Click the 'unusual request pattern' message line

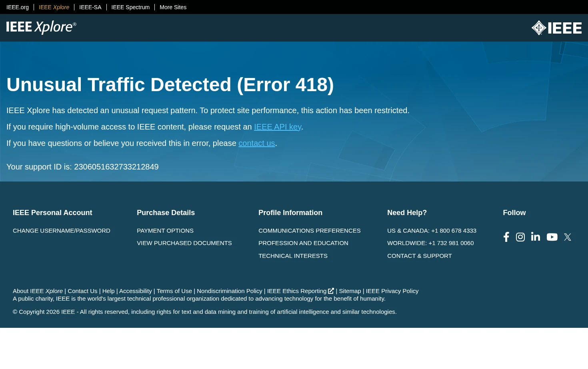click(x=208, y=110)
